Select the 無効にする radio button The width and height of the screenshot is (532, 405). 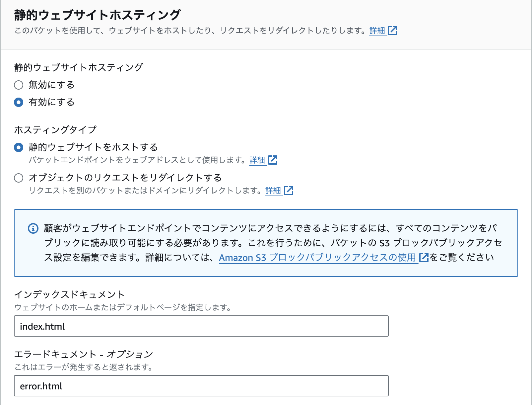[18, 85]
